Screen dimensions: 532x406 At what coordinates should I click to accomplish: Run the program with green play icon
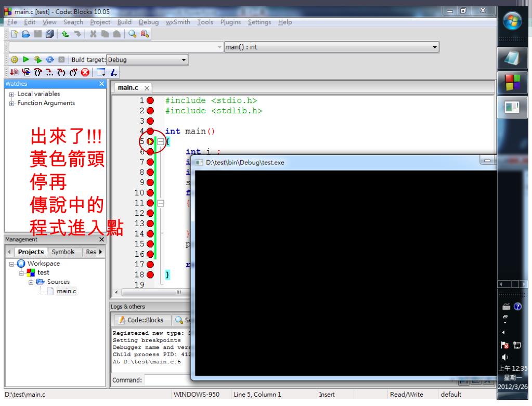[26, 59]
